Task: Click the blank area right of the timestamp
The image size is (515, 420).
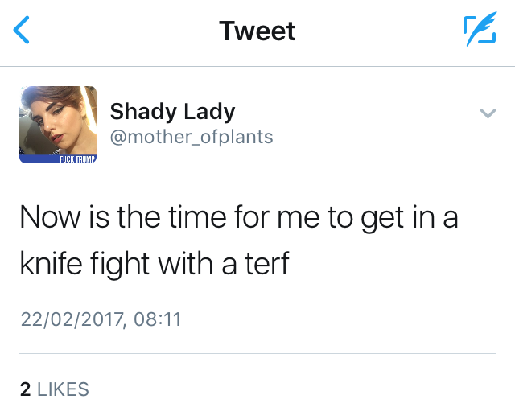Action: coord(338,319)
